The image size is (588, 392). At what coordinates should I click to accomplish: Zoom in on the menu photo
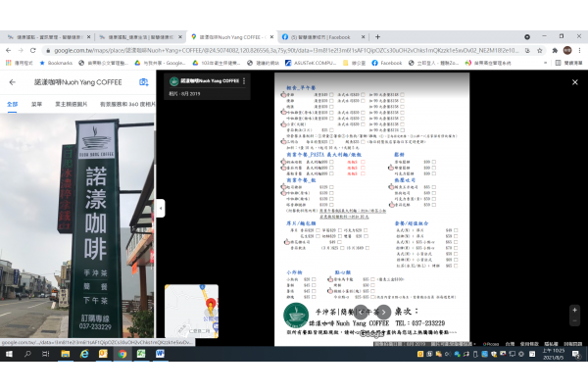click(x=574, y=311)
